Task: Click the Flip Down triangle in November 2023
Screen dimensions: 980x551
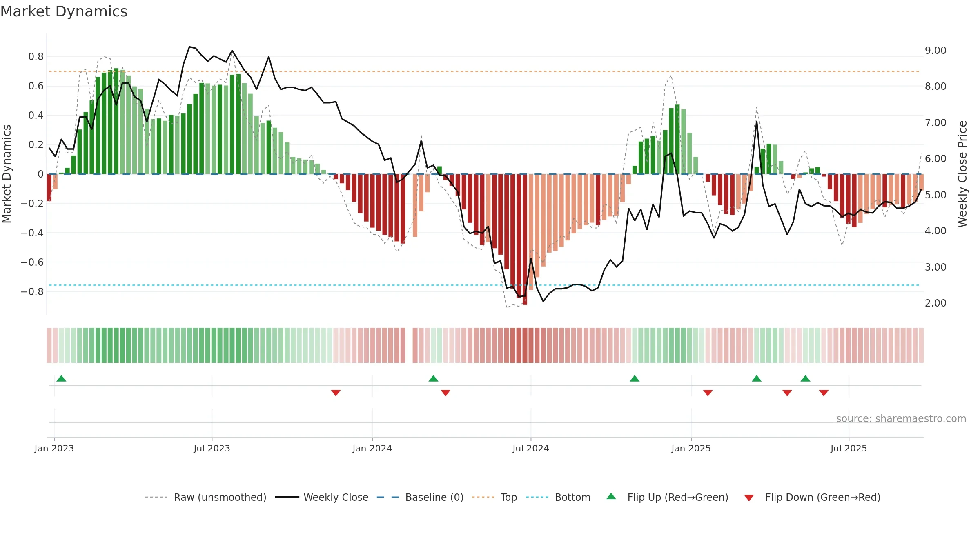Action: [336, 393]
